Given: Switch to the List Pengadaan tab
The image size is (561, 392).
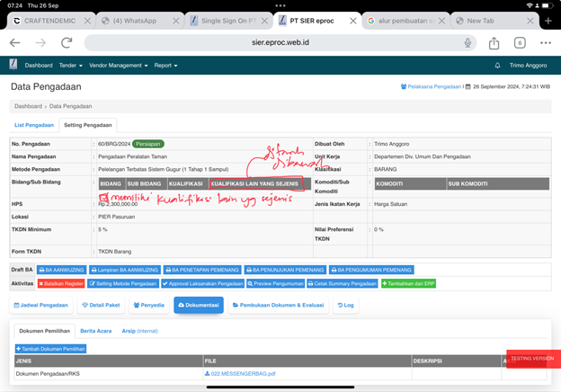Looking at the screenshot, I should (34, 125).
